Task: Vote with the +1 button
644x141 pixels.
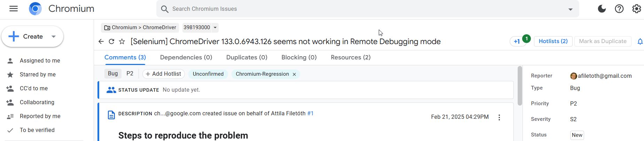Action: pyautogui.click(x=517, y=41)
